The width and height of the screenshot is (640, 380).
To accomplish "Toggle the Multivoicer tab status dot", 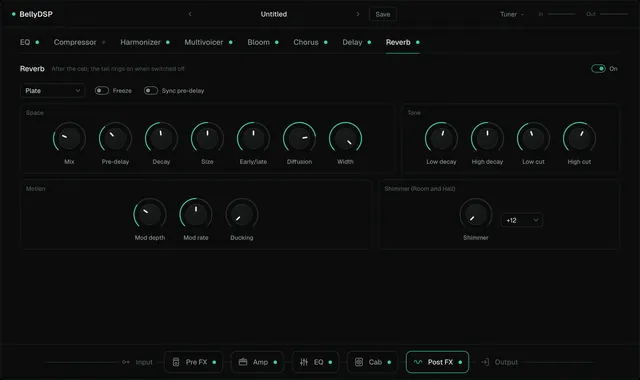I will (231, 42).
